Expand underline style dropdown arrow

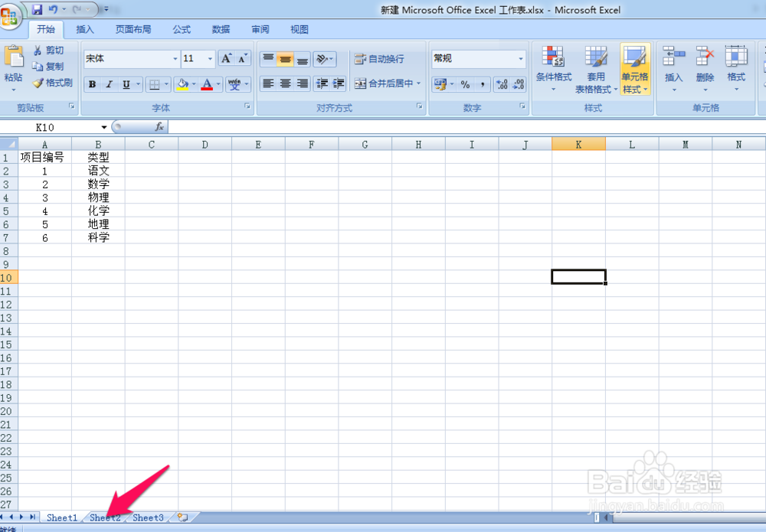point(138,84)
